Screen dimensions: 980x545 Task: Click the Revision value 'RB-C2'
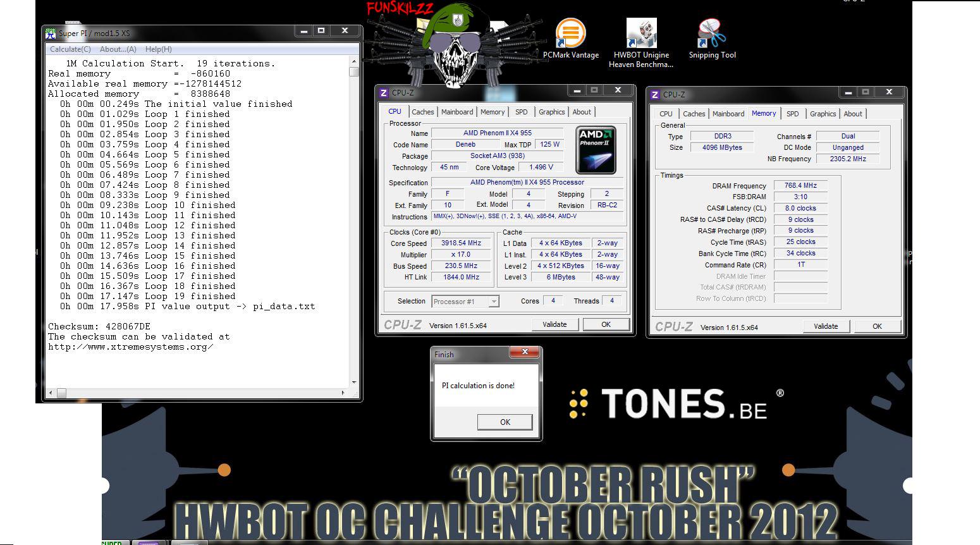tap(607, 205)
